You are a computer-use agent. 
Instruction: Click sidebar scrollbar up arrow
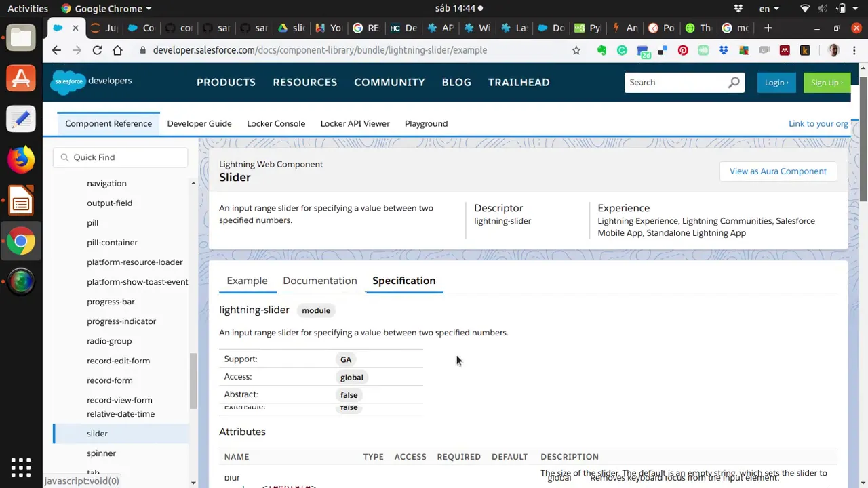(193, 184)
